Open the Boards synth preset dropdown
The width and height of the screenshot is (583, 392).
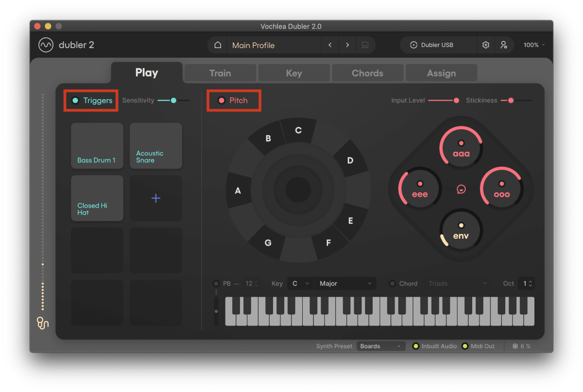click(x=380, y=346)
